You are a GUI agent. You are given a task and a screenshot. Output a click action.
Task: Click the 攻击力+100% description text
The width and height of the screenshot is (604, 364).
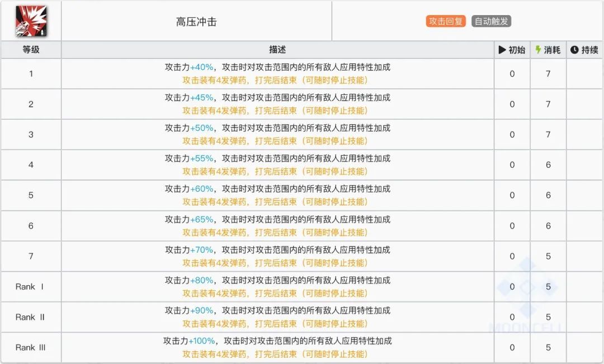(277, 341)
